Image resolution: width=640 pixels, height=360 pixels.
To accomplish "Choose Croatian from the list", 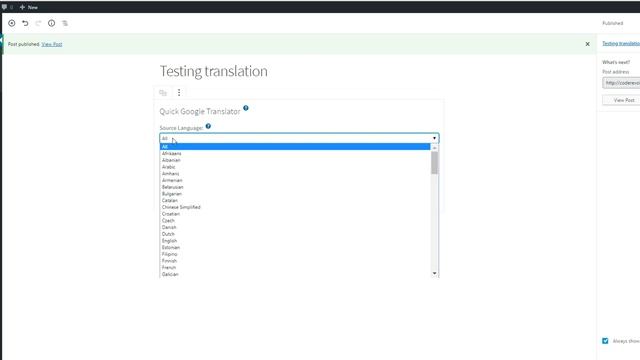I will pyautogui.click(x=295, y=214).
